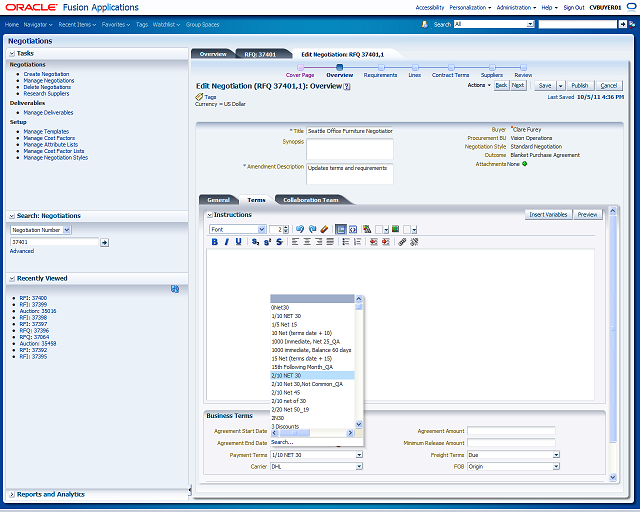640x512 pixels.
Task: Click in the Title input field
Action: tap(349, 131)
